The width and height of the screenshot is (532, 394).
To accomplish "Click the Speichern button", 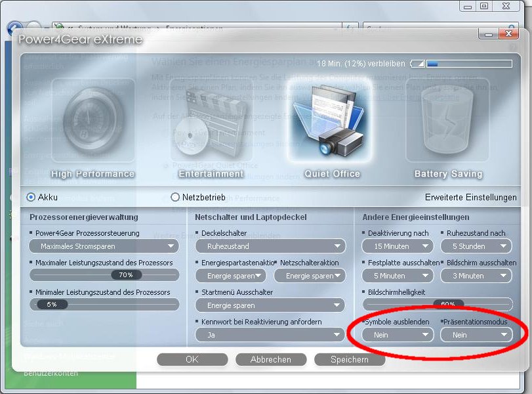I will click(350, 359).
